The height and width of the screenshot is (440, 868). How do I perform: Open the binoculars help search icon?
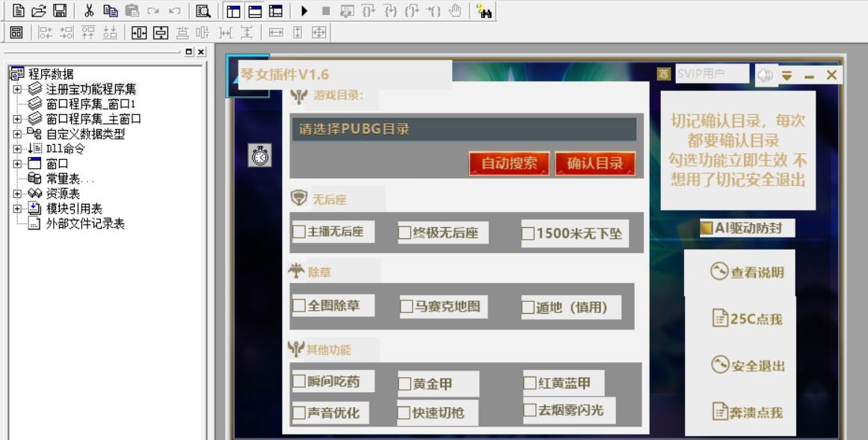point(484,10)
